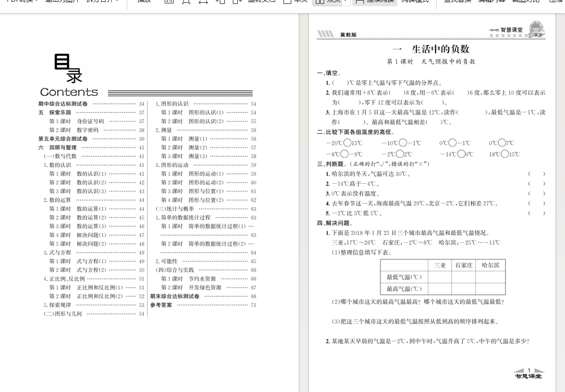
Task: Select the '参考答案' contents entry
Action: pyautogui.click(x=203, y=305)
